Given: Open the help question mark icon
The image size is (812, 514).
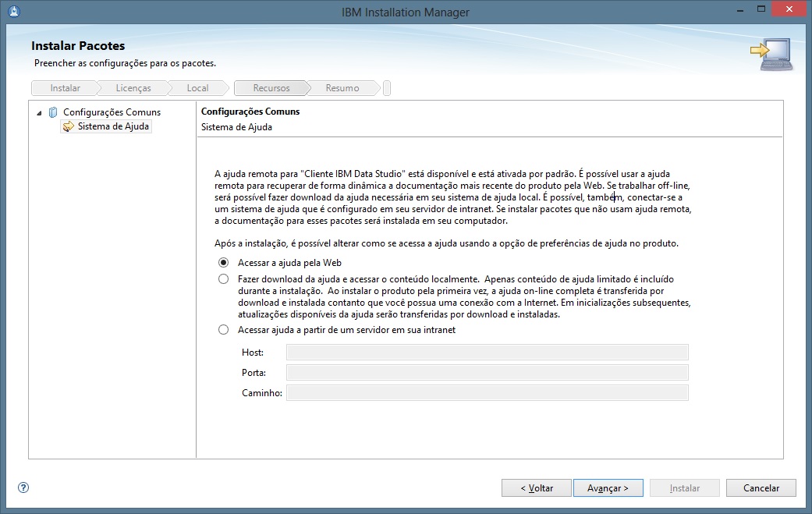Looking at the screenshot, I should point(23,487).
